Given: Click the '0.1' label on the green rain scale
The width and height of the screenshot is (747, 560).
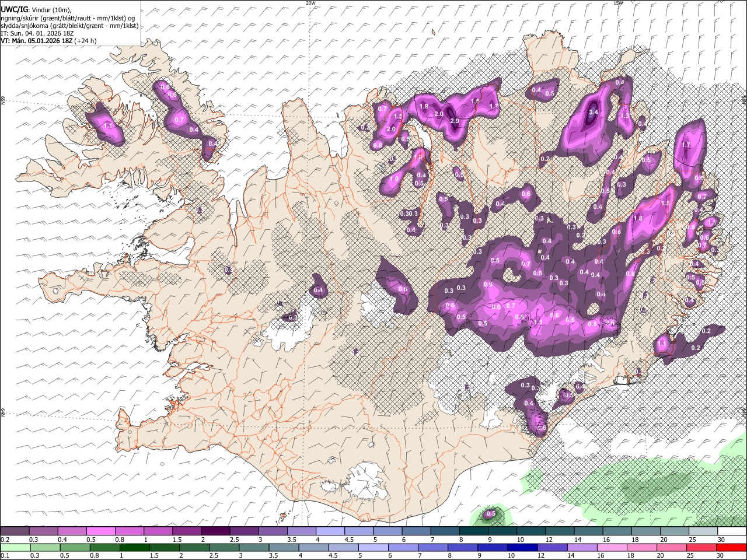Looking at the screenshot, I should [x=5, y=556].
